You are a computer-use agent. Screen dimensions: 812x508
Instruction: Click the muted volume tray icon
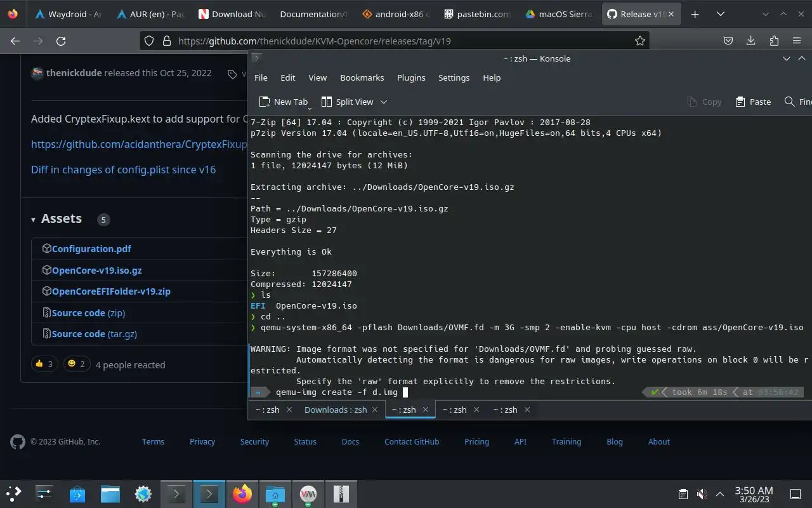pos(702,494)
